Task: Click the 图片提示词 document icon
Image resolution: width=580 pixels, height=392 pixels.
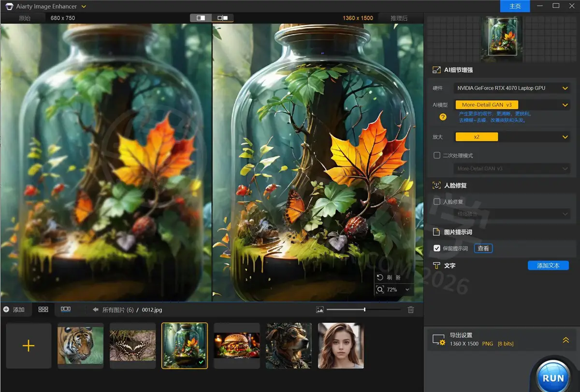Action: click(x=436, y=232)
